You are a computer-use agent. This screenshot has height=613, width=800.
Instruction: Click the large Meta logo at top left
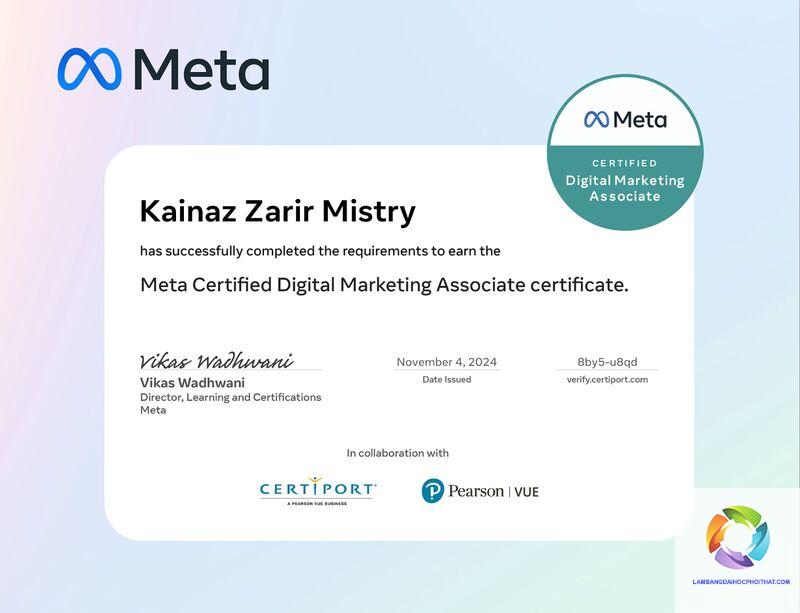163,69
